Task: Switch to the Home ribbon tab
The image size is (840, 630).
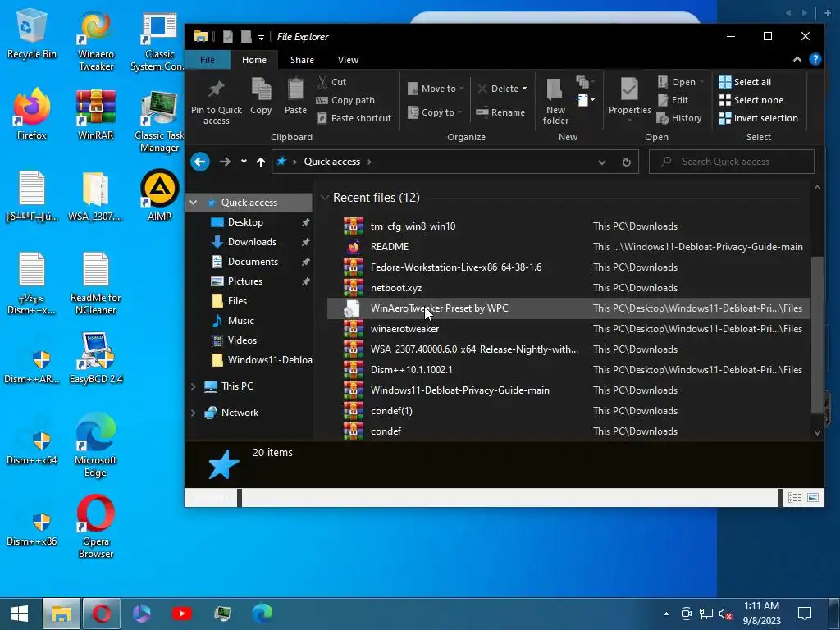Action: 254,60
